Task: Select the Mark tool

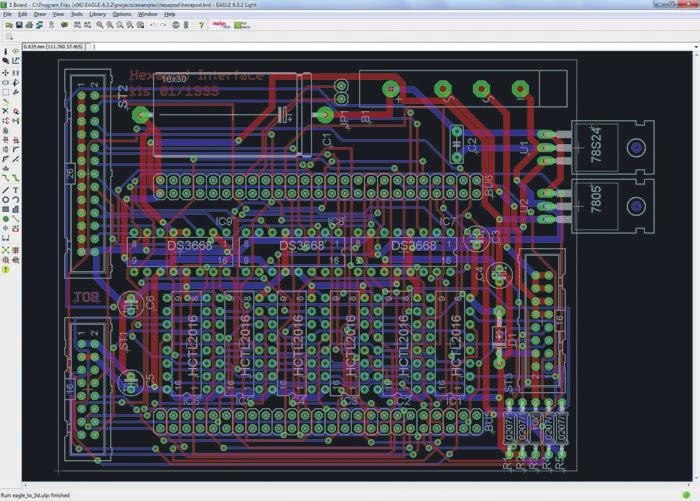Action: tap(16, 60)
